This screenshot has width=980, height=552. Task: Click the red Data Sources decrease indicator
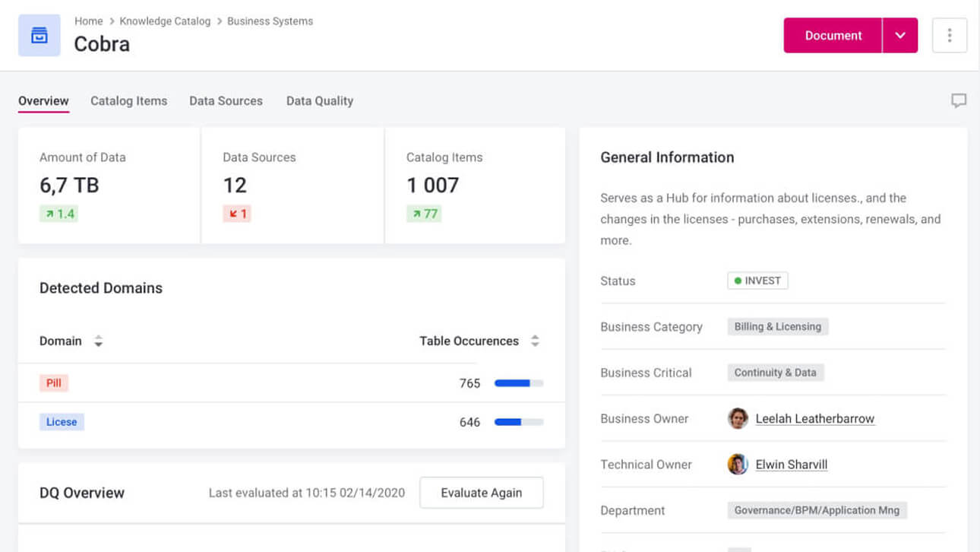click(238, 214)
